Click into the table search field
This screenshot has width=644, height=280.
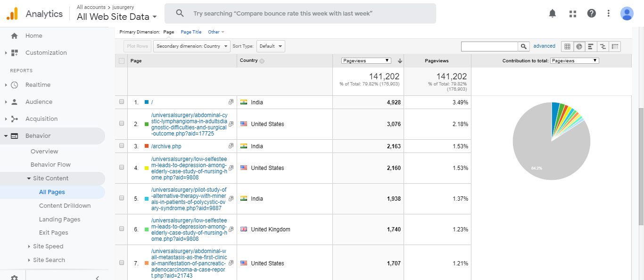click(x=489, y=46)
